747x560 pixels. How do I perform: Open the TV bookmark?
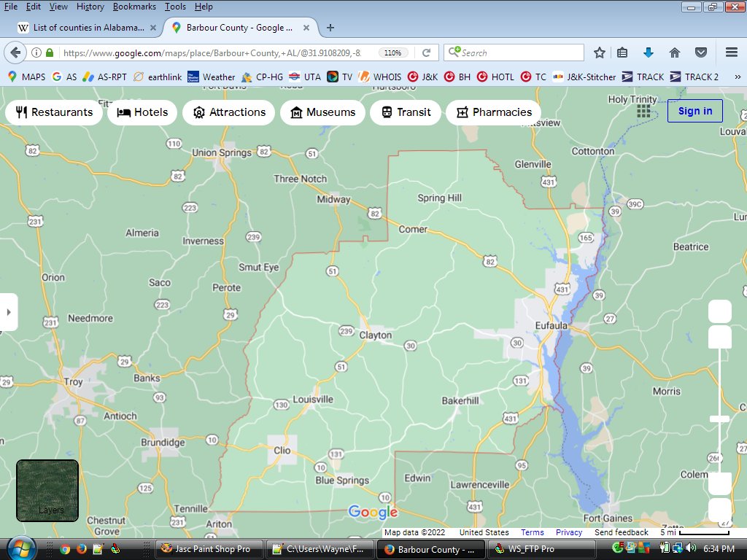click(x=340, y=77)
